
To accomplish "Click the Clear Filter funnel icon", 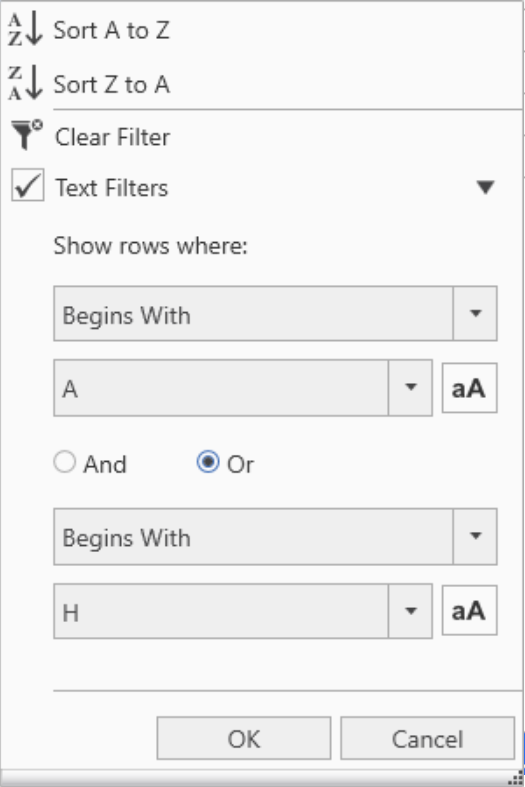I will [x=27, y=135].
